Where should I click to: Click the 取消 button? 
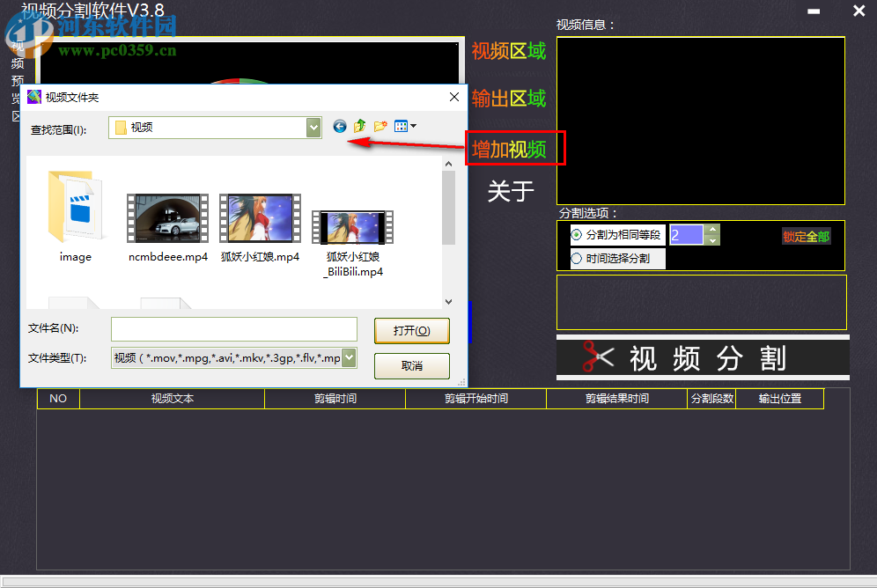(412, 366)
